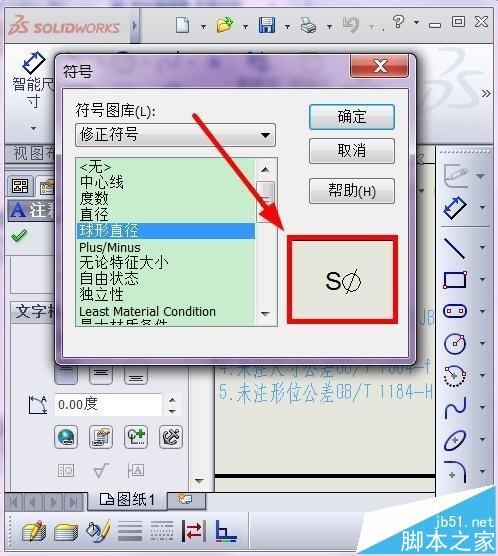Click the Open folder icon
Screen dimensions: 498x556
[225, 25]
